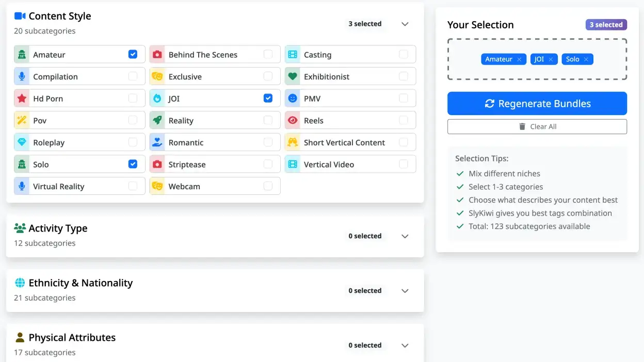The width and height of the screenshot is (644, 362).
Task: Click the JOI flame icon
Action: coord(157,98)
